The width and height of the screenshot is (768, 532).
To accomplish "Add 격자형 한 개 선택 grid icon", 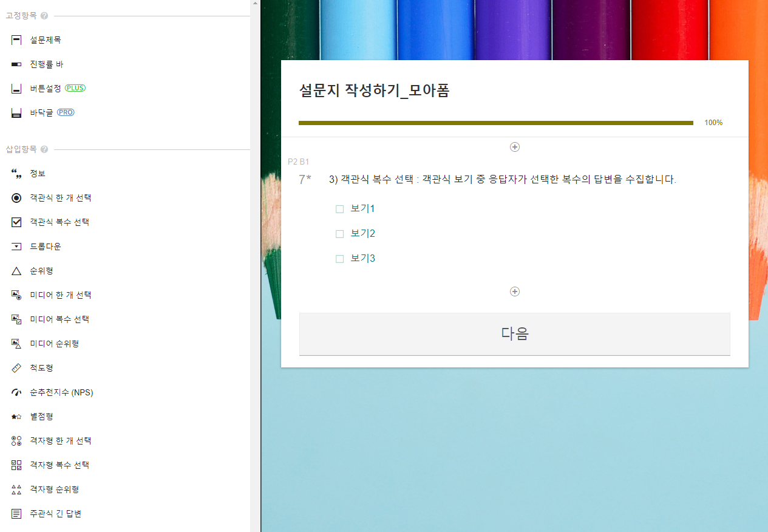I will (16, 441).
